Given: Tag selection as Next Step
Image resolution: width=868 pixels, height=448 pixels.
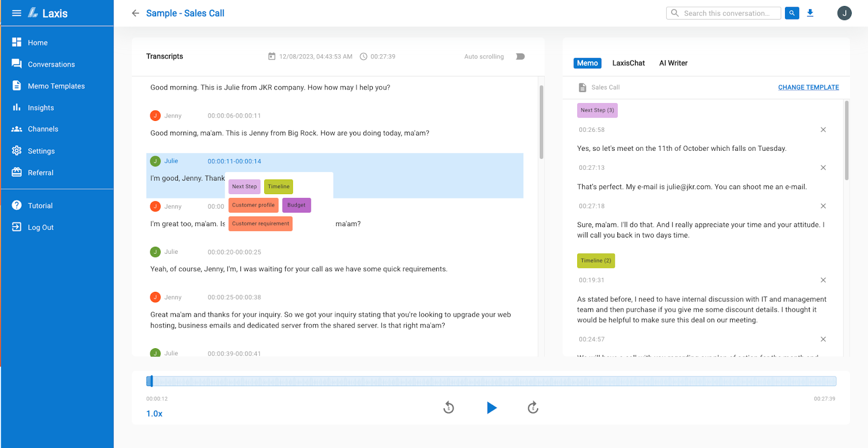Looking at the screenshot, I should tap(244, 187).
